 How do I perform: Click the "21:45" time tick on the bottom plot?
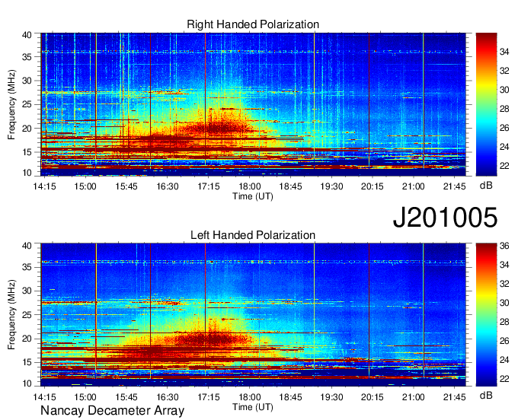(454, 397)
